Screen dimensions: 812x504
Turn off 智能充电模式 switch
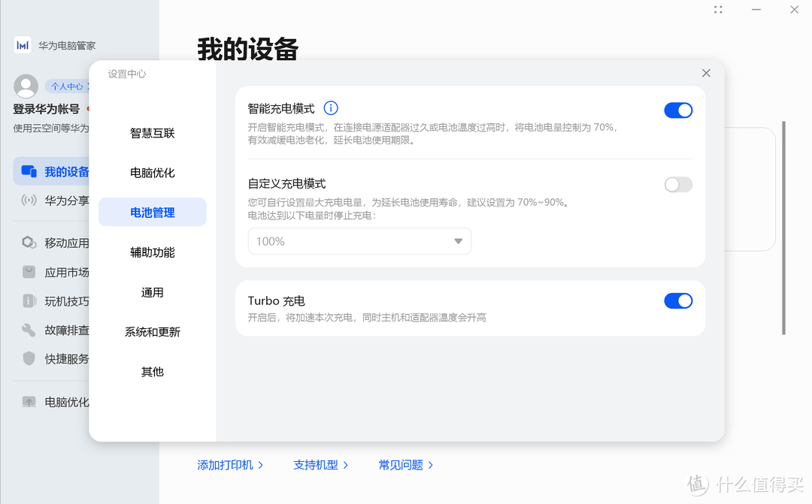[678, 110]
